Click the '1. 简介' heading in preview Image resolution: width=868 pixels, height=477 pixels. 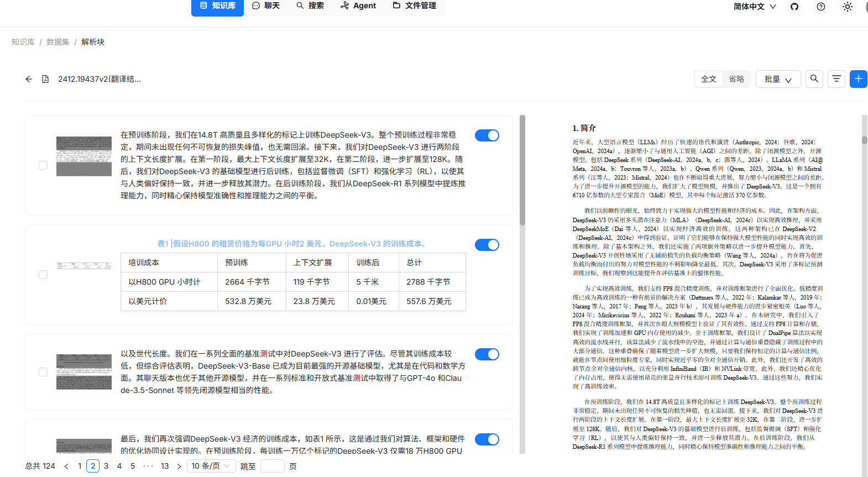click(584, 128)
